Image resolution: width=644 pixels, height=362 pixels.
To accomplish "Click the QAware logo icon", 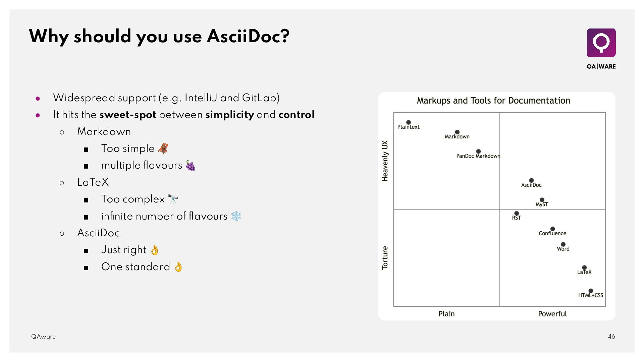I will [601, 43].
